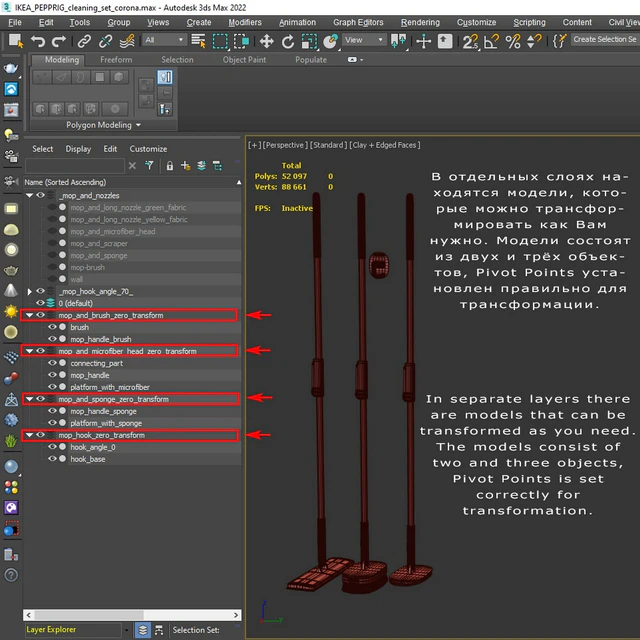This screenshot has width=640, height=640.
Task: Click the Name (Sorted Ascending) column header
Action: [x=132, y=182]
